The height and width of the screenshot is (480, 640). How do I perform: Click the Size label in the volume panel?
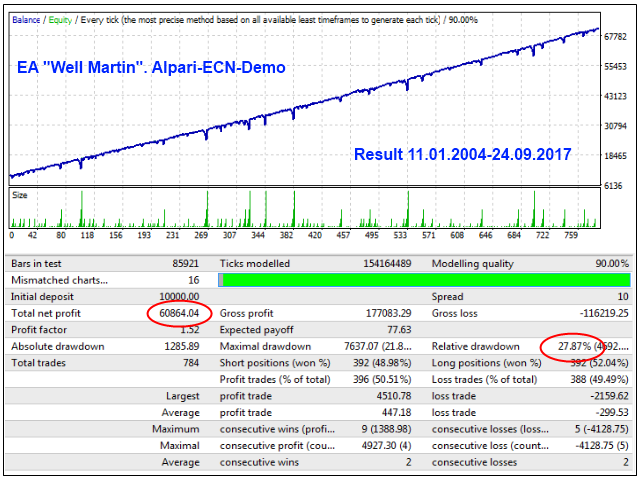[x=20, y=195]
